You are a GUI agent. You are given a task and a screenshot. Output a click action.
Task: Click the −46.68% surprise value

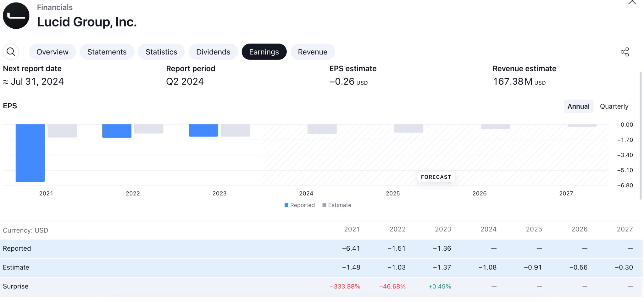(x=392, y=287)
